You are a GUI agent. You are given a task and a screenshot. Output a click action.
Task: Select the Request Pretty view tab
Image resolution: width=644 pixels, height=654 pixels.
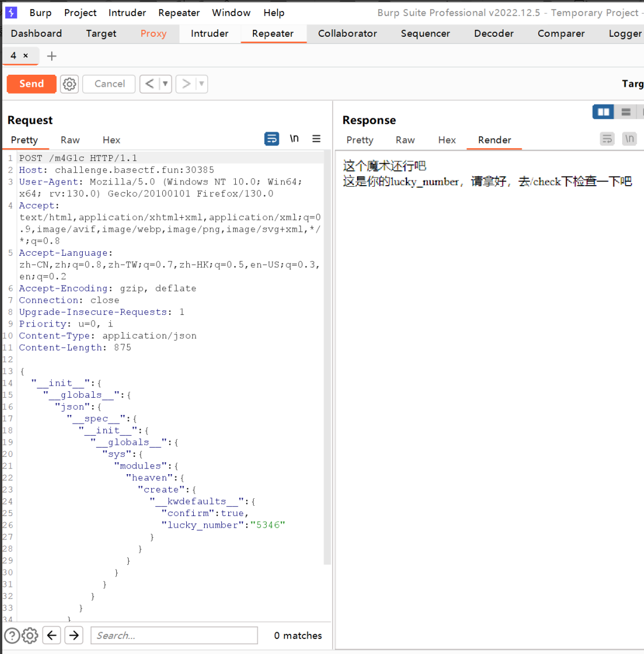pyautogui.click(x=24, y=140)
